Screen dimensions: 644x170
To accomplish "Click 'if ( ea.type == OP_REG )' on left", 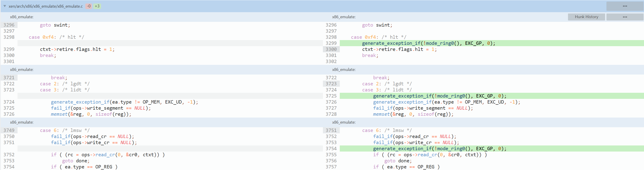I will point(84,167).
